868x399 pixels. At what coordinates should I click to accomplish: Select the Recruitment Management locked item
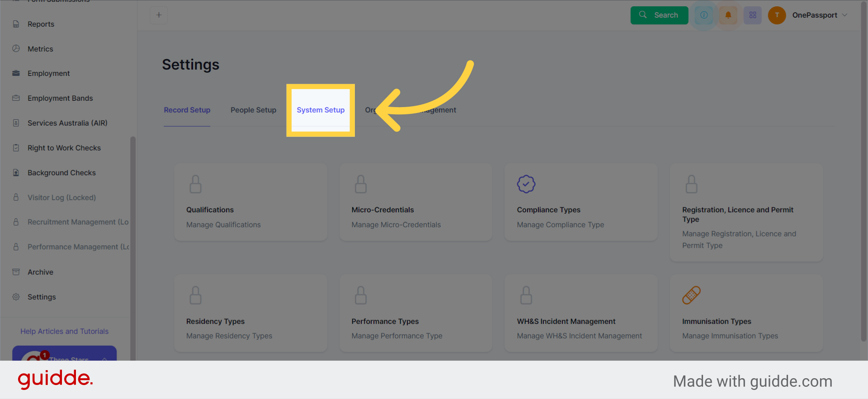click(x=78, y=222)
